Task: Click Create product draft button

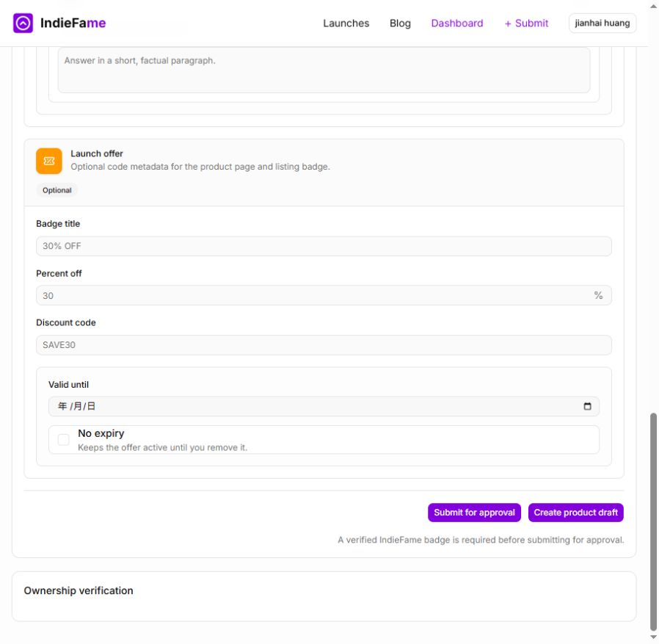Action: point(576,513)
